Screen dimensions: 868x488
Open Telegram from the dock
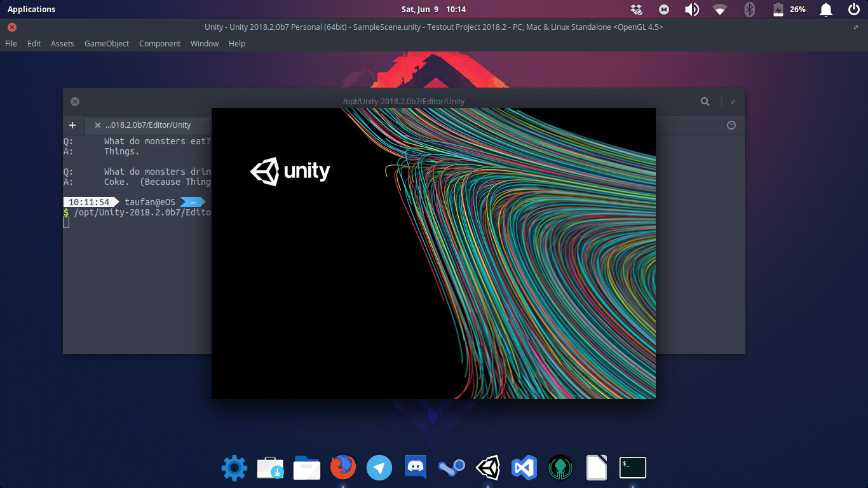[x=379, y=468]
